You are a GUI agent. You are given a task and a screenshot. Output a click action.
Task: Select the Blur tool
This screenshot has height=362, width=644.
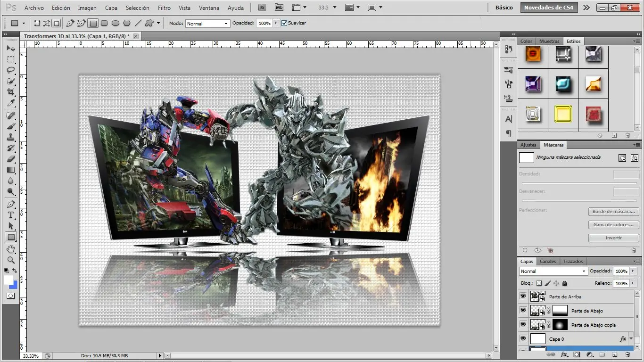pyautogui.click(x=11, y=181)
